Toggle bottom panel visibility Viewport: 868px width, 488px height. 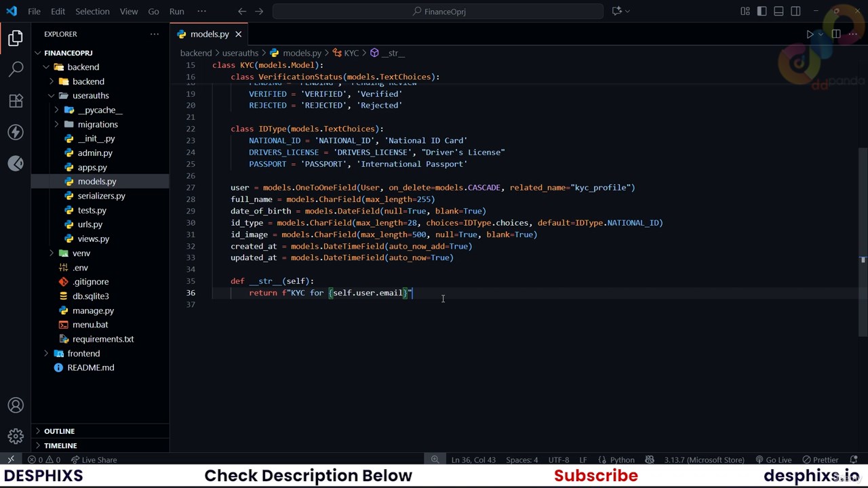778,11
